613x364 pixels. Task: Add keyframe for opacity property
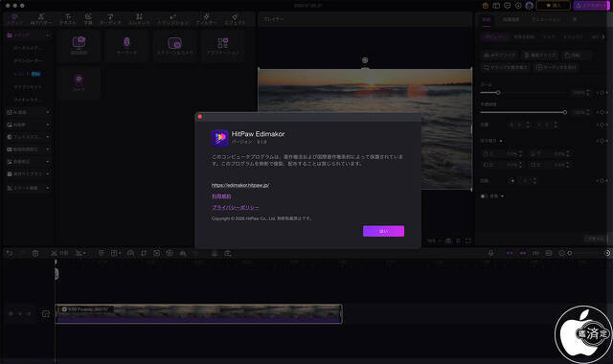[602, 112]
